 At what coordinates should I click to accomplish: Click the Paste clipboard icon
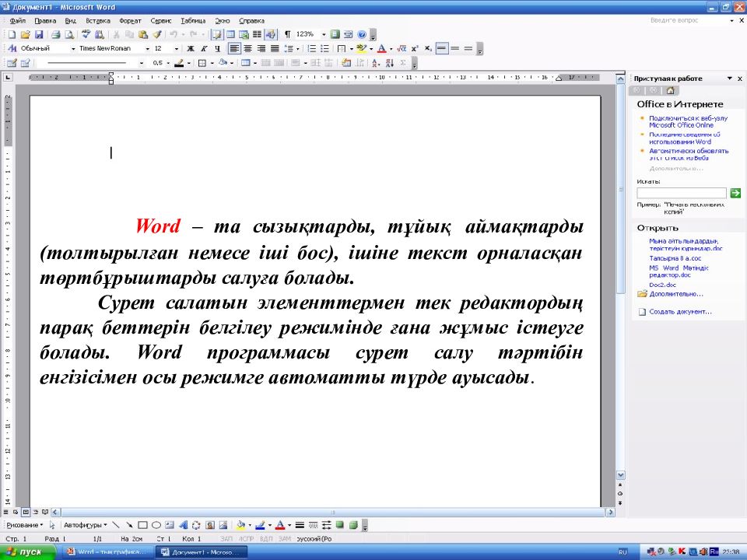pos(143,34)
